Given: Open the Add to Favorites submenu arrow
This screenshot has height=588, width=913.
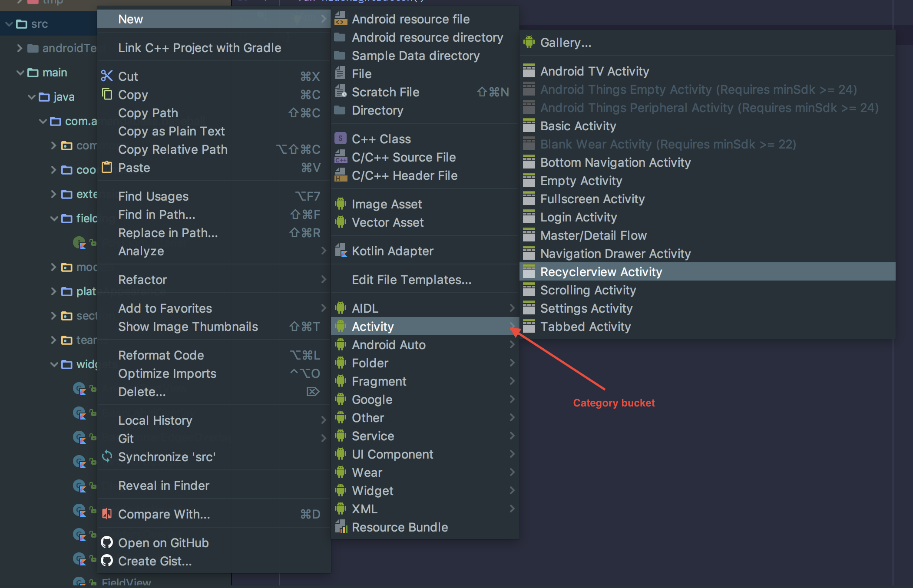Looking at the screenshot, I should (324, 308).
